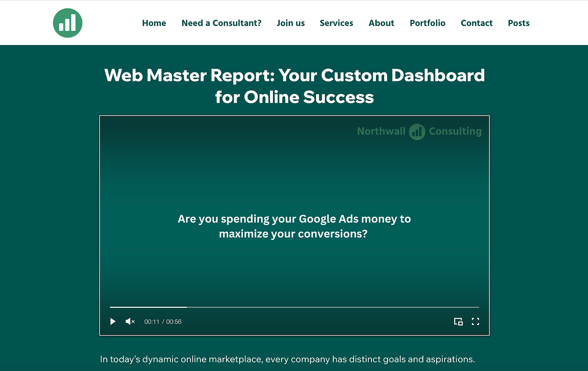Click the video time display 00:11 / 00:56
The width and height of the screenshot is (588, 371).
point(163,322)
